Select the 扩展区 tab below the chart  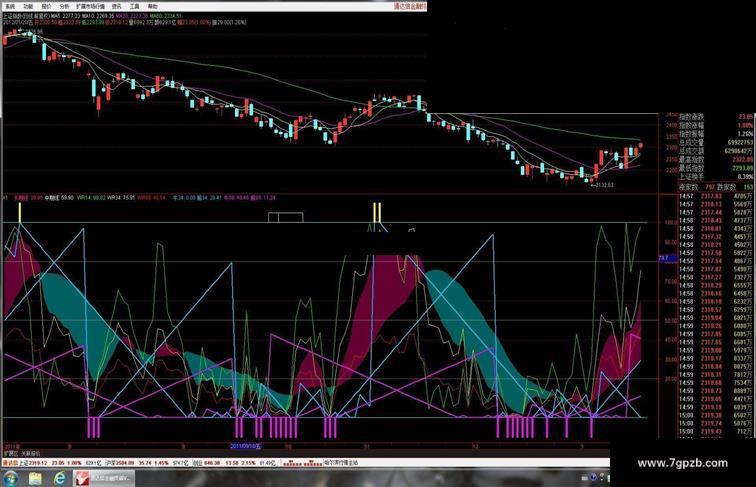point(11,454)
